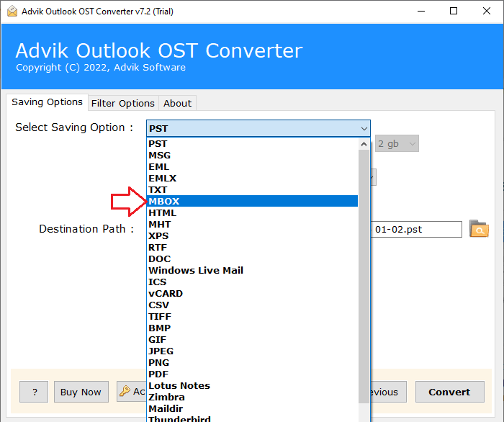The height and width of the screenshot is (422, 504).
Task: Select EMLX saving option
Action: point(252,179)
